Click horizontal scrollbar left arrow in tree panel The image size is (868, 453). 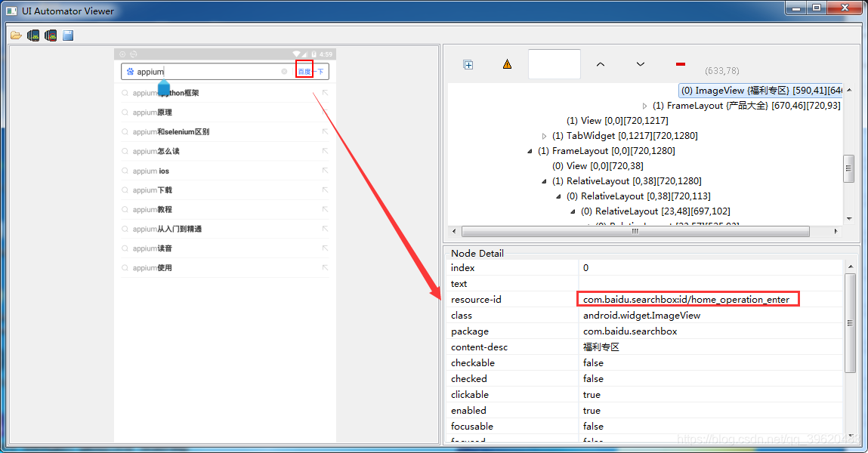455,231
